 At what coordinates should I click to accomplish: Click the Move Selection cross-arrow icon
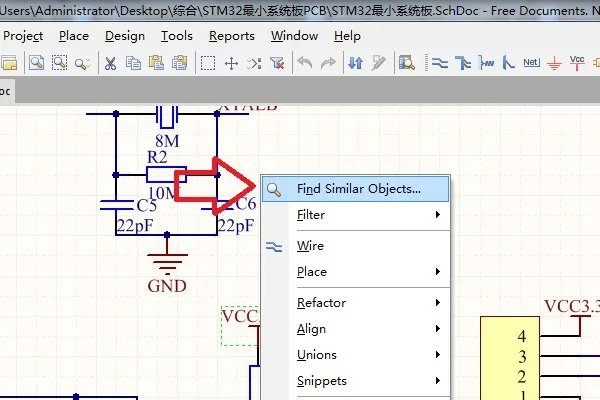231,63
